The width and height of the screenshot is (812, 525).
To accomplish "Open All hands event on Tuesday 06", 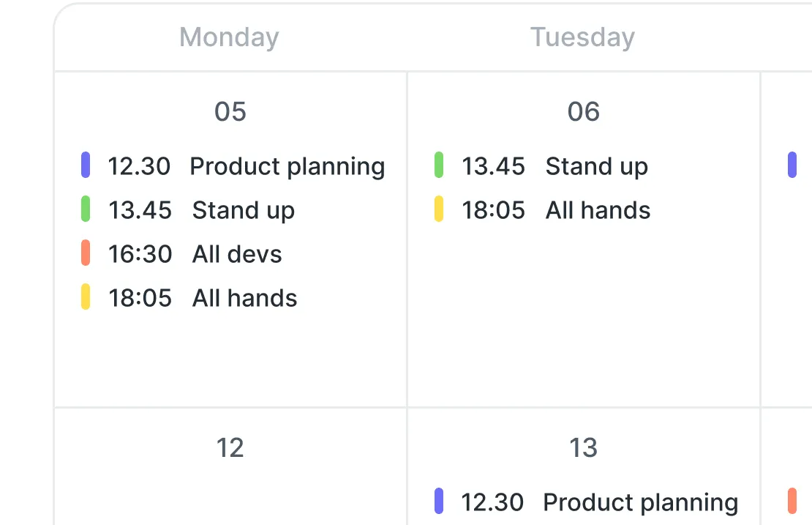I will click(542, 210).
